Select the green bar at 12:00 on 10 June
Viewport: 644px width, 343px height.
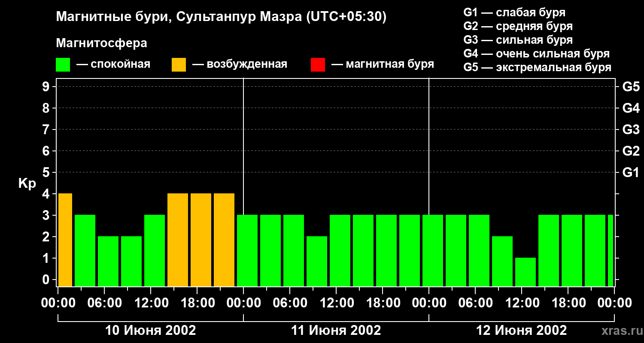[155, 250]
